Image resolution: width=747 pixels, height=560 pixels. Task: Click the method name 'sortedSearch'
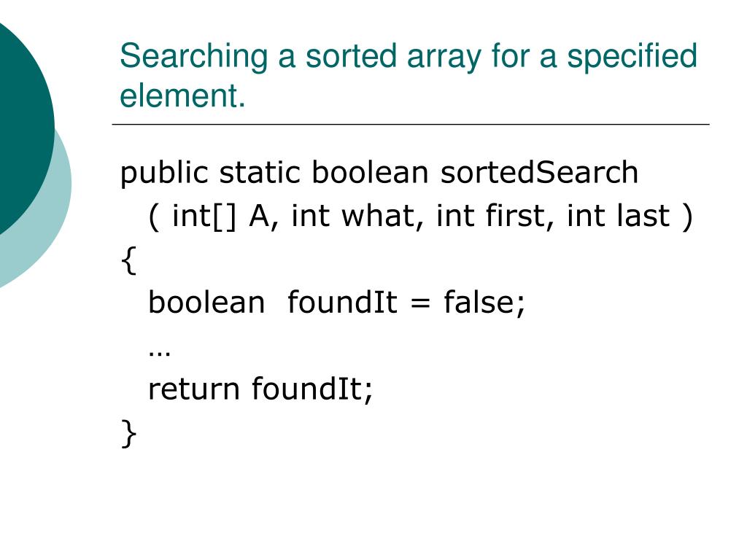tap(539, 172)
